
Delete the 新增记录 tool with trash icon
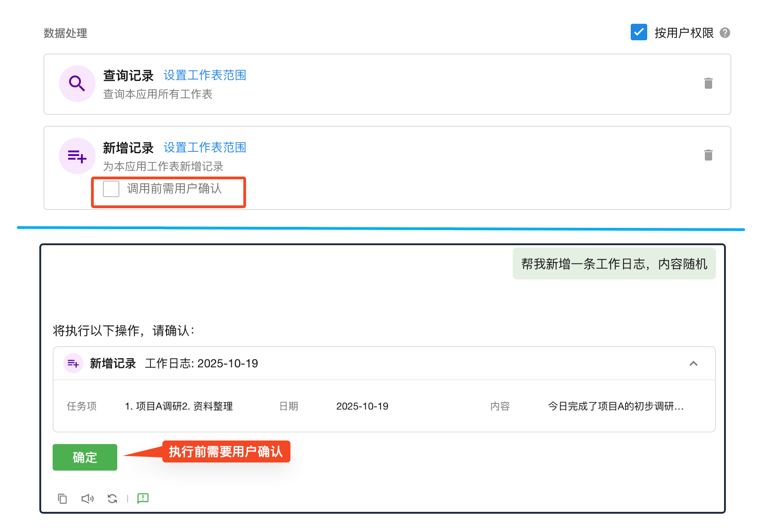(x=708, y=155)
